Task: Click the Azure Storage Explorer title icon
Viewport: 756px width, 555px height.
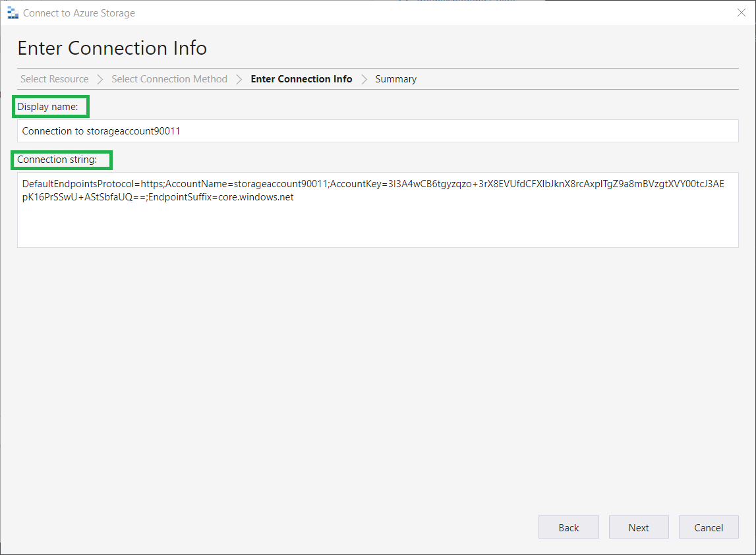Action: 13,13
